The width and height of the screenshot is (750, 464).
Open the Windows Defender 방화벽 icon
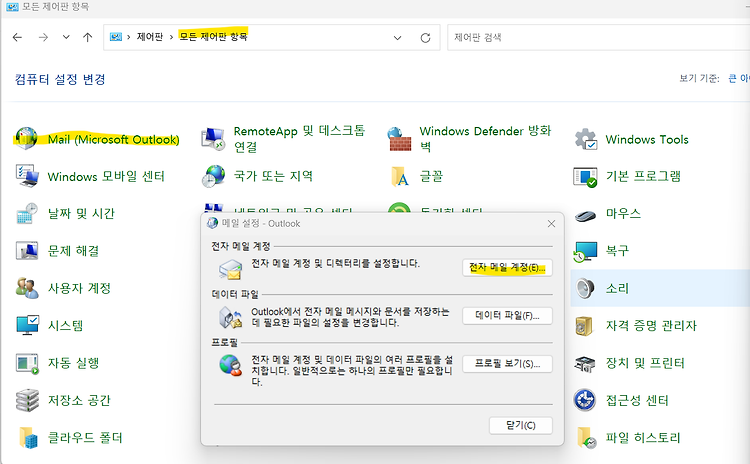[399, 139]
